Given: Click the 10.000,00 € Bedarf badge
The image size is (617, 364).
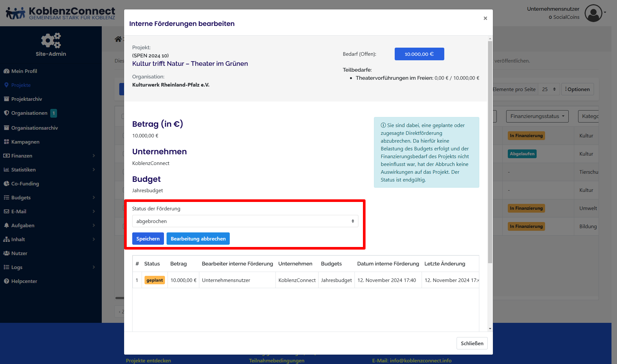Looking at the screenshot, I should [419, 54].
